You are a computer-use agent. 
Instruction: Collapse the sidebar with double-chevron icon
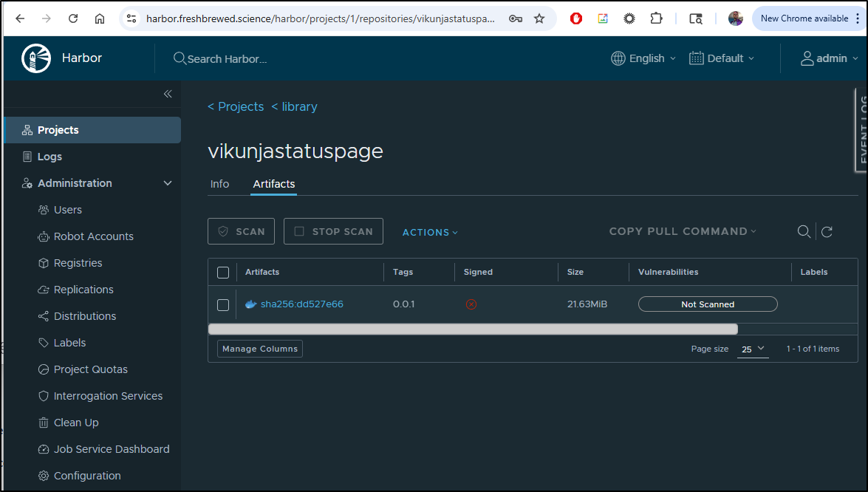pos(168,94)
